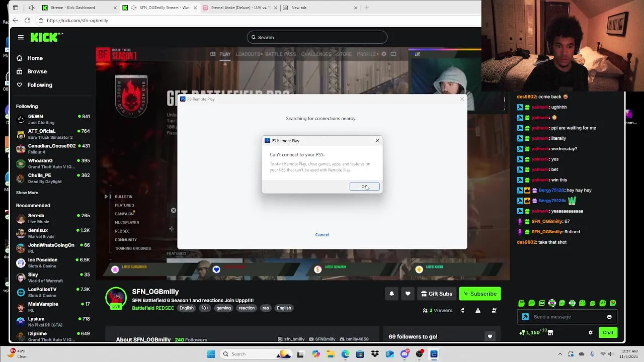The height and width of the screenshot is (362, 644).
Task: Open the emoji picker in chat input
Action: (609, 317)
